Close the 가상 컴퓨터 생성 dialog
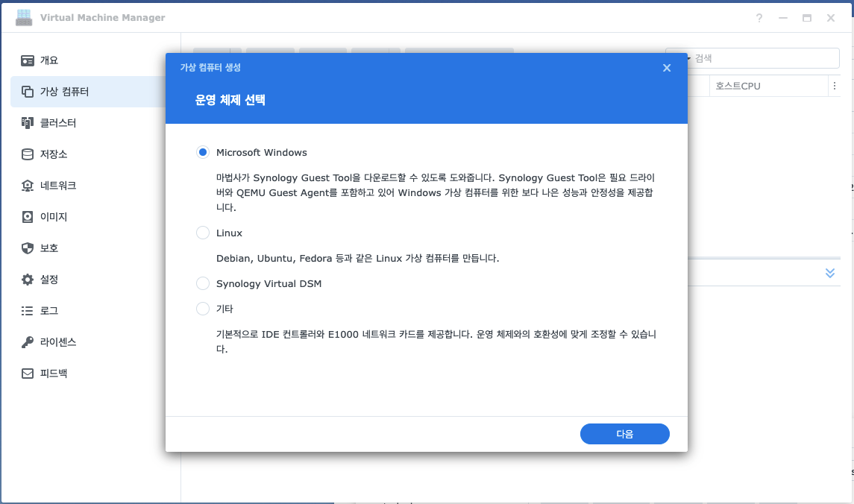 coord(667,68)
